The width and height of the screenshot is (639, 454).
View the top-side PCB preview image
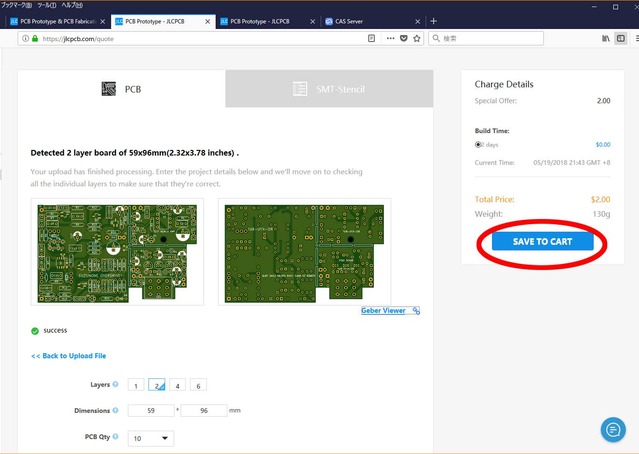coord(117,252)
